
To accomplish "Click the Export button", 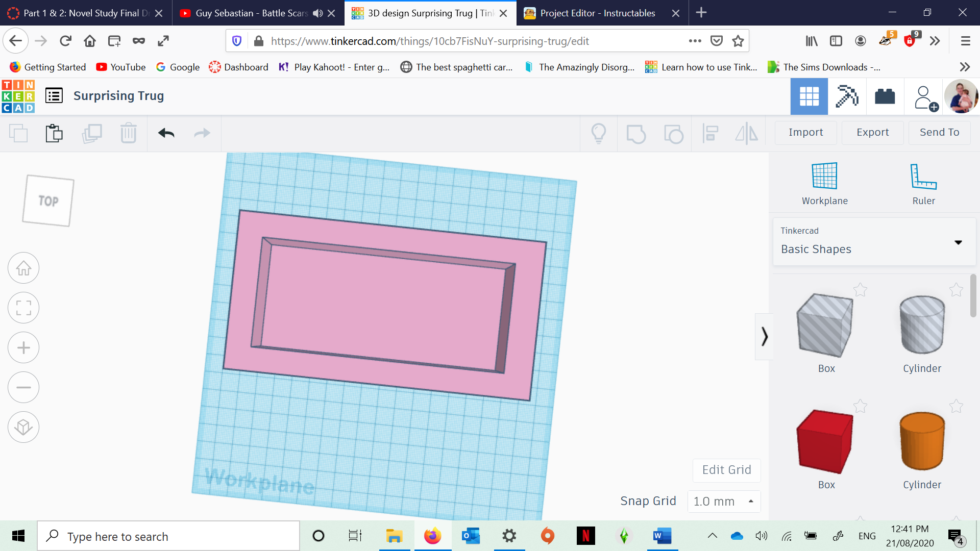I will point(872,133).
